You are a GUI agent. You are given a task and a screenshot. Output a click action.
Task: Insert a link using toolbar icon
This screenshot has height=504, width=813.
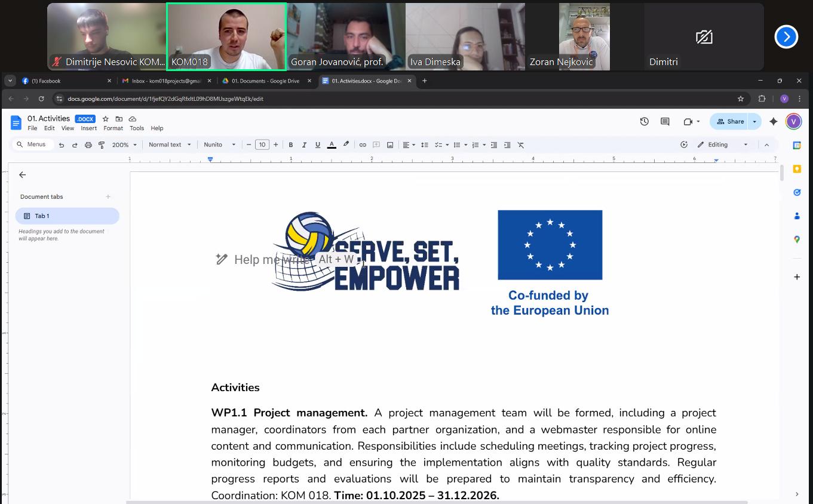tap(363, 145)
